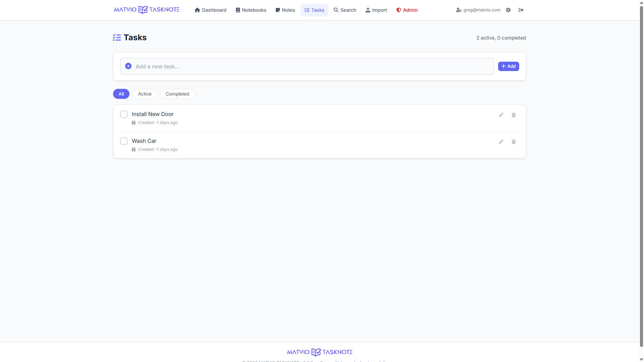The height and width of the screenshot is (362, 644).
Task: Click the plus circle icon in task input
Action: [128, 66]
